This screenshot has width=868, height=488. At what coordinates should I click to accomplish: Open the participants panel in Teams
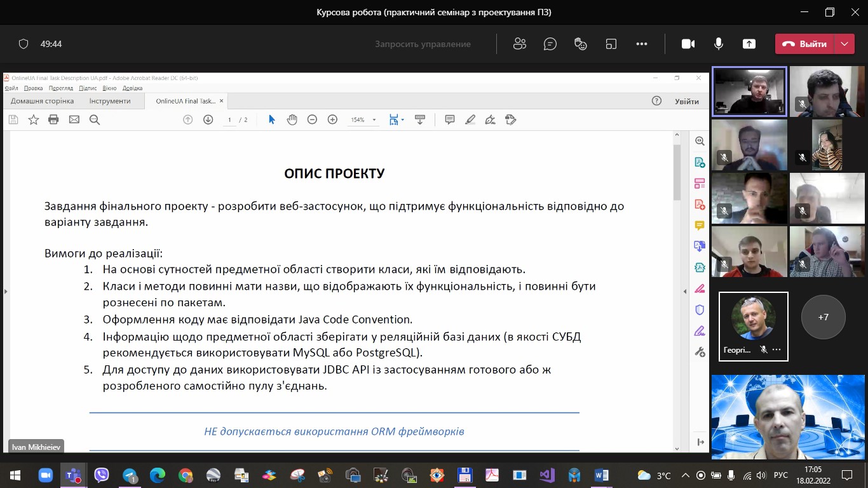(x=520, y=44)
